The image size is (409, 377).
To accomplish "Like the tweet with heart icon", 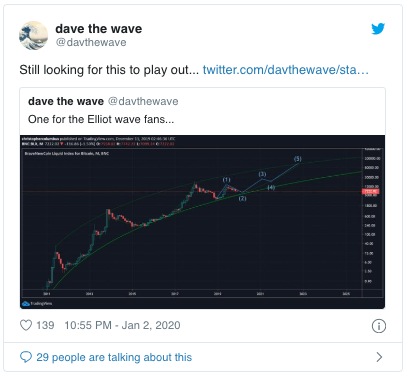I will (26, 325).
